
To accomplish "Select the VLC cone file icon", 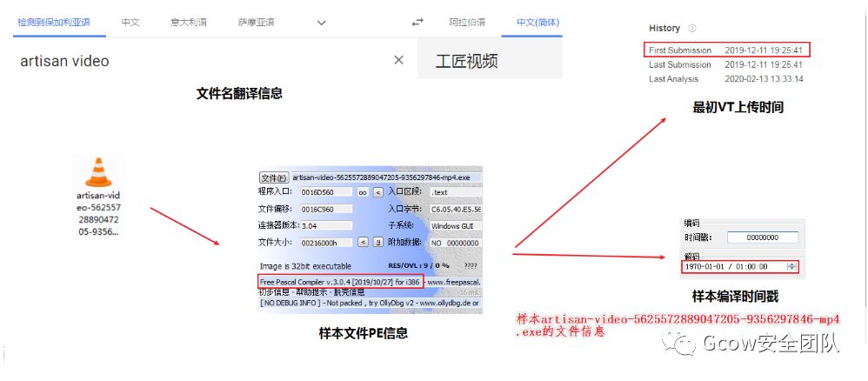I will coord(98,171).
